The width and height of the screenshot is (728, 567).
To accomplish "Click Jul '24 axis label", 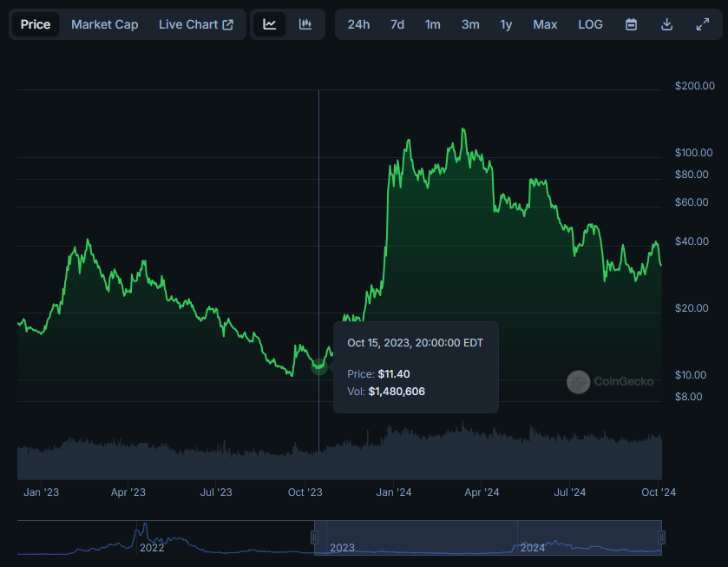I will coord(570,492).
